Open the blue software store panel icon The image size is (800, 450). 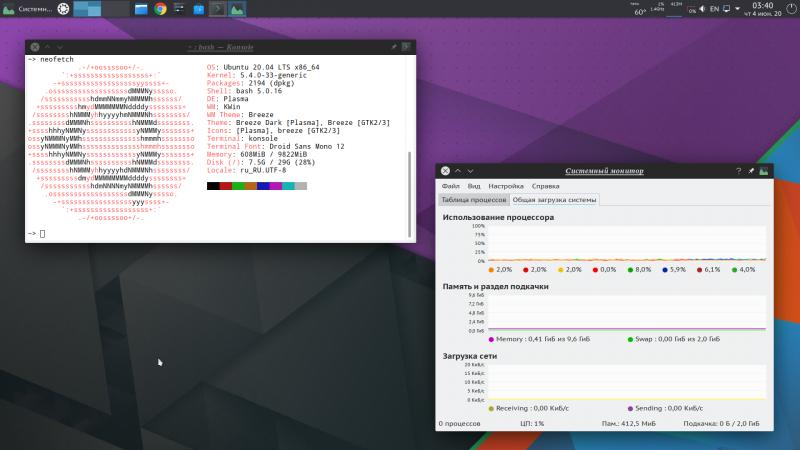point(198,9)
